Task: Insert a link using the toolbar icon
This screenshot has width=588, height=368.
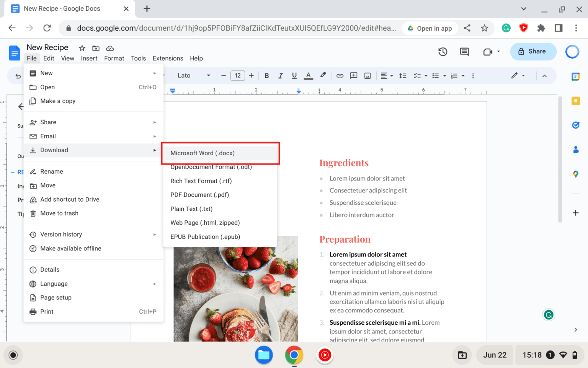Action: pos(340,76)
